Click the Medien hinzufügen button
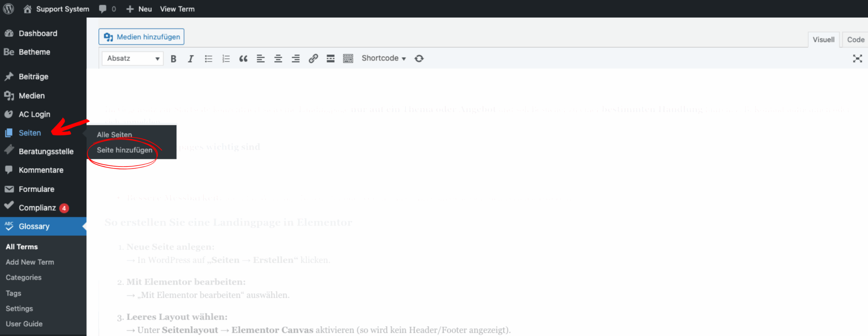The image size is (868, 336). click(141, 36)
